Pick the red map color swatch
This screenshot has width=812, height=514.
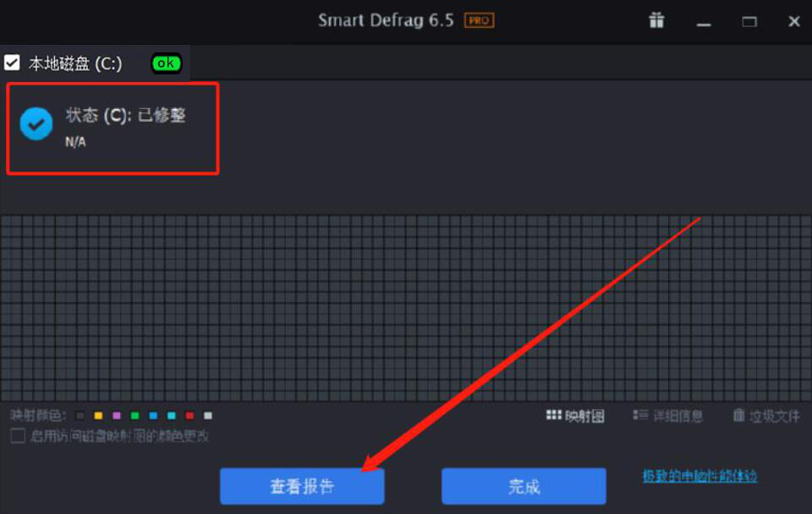coord(189,416)
